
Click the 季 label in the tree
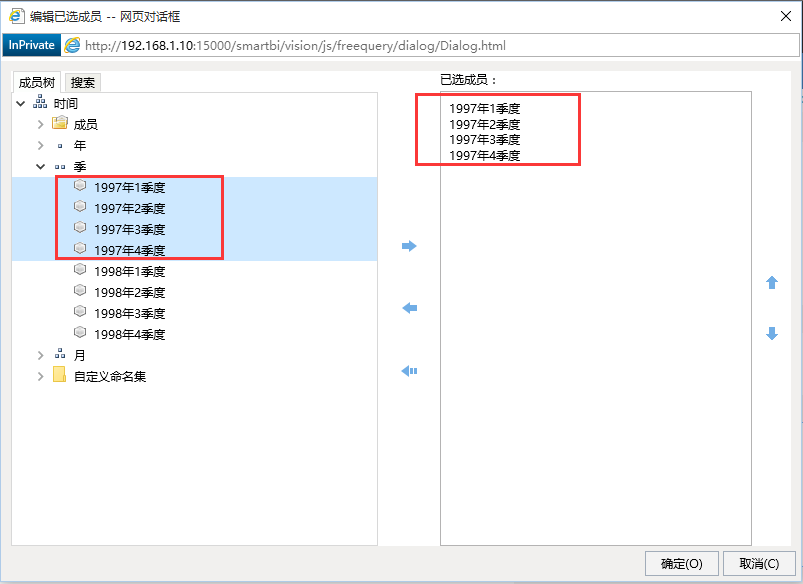point(80,166)
